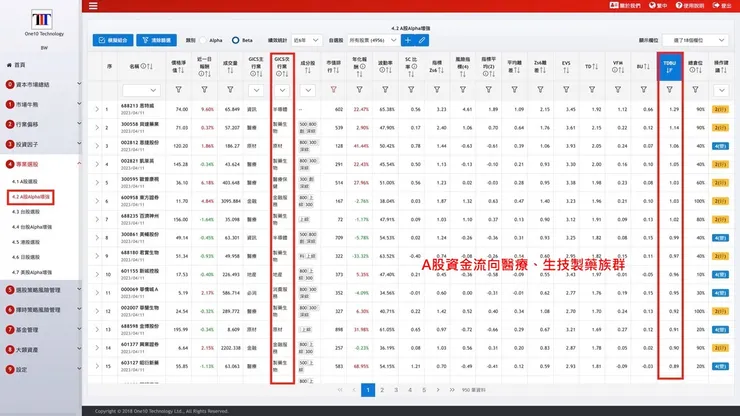Click the current page 1 button
Screen dimensions: 740x416
point(368,390)
